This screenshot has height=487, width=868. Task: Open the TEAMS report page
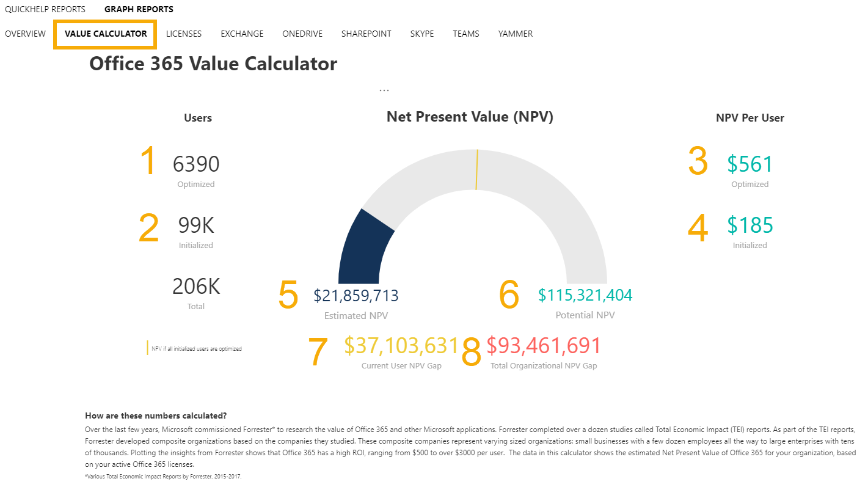(466, 34)
